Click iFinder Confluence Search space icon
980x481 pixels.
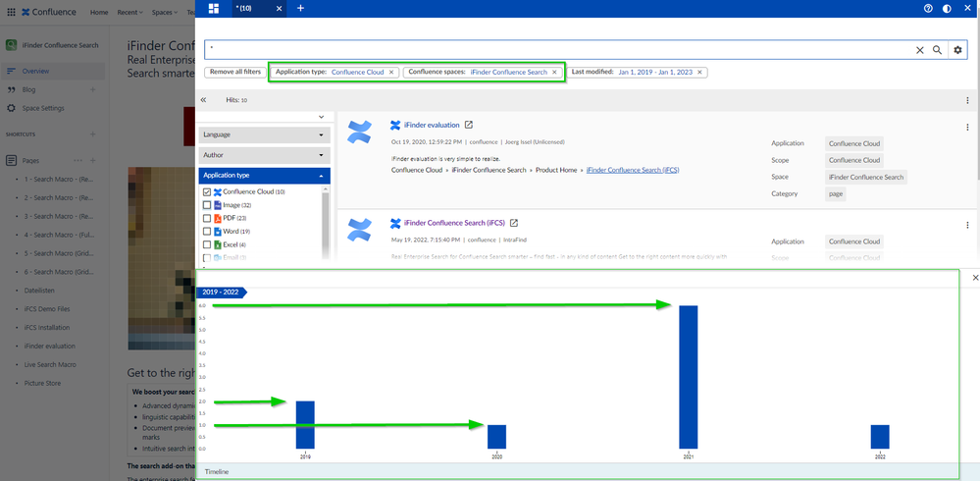pyautogui.click(x=11, y=45)
